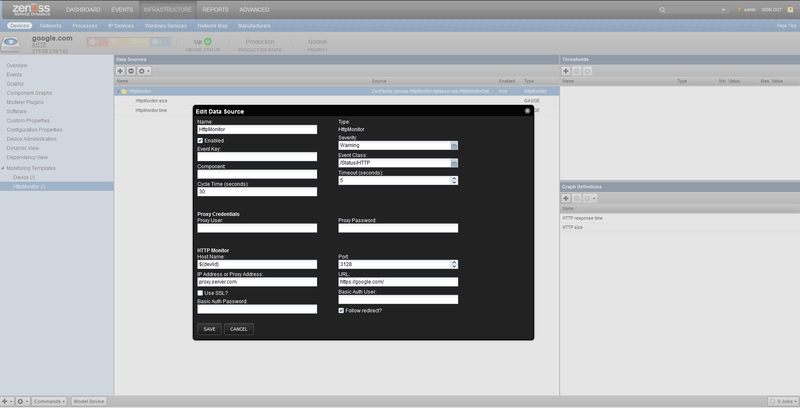
Task: Click Graph Definitions delete minus icon
Action: (577, 198)
